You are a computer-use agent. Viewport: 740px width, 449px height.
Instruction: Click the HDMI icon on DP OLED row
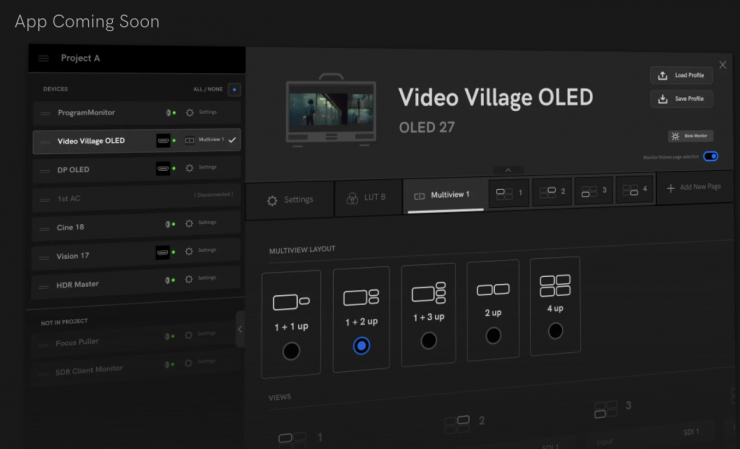[x=163, y=168]
